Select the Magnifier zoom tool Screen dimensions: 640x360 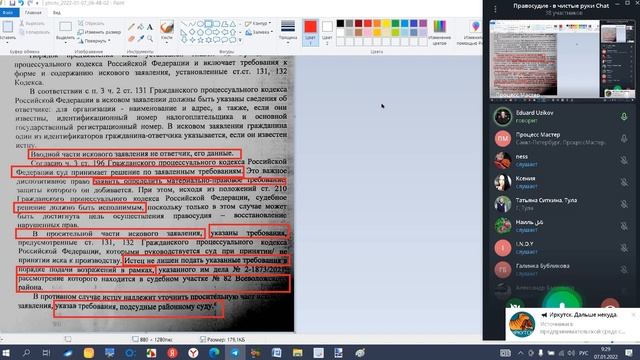click(150, 38)
